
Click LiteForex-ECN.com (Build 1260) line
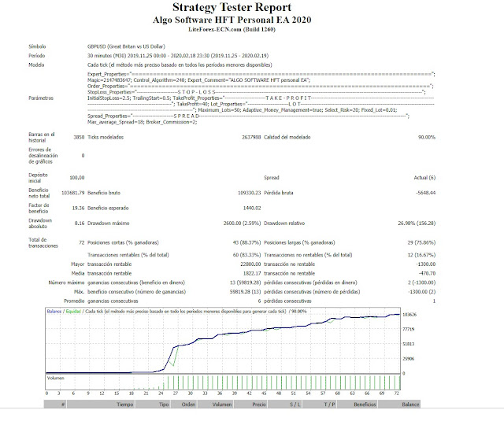232,29
